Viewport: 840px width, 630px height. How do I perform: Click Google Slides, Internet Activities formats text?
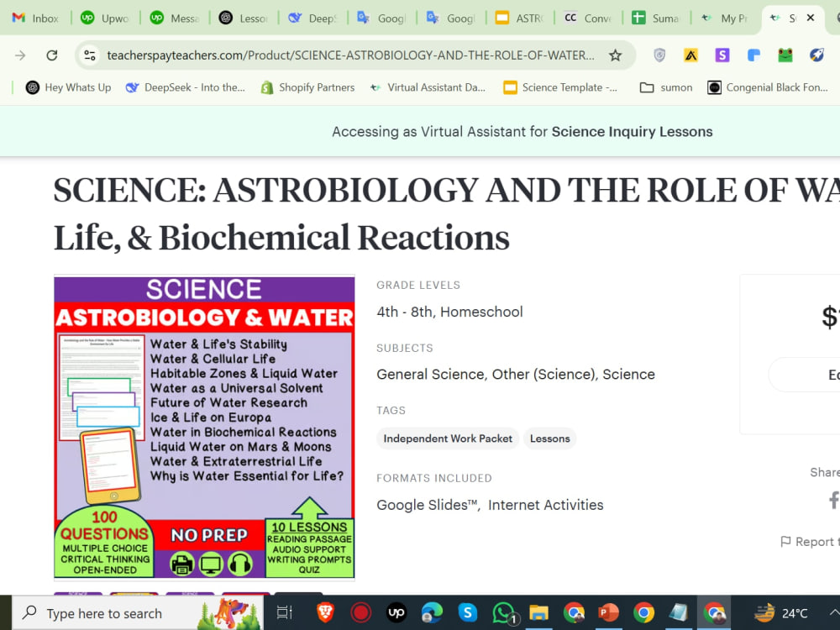pos(490,505)
